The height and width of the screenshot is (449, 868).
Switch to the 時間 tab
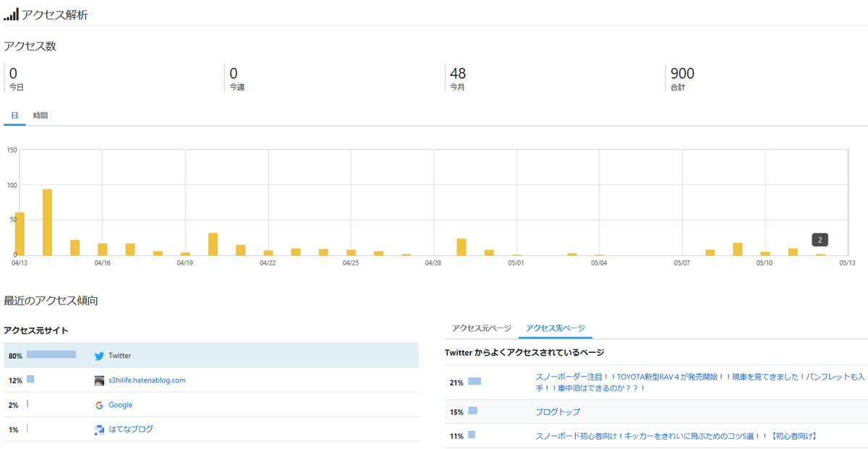tap(41, 116)
